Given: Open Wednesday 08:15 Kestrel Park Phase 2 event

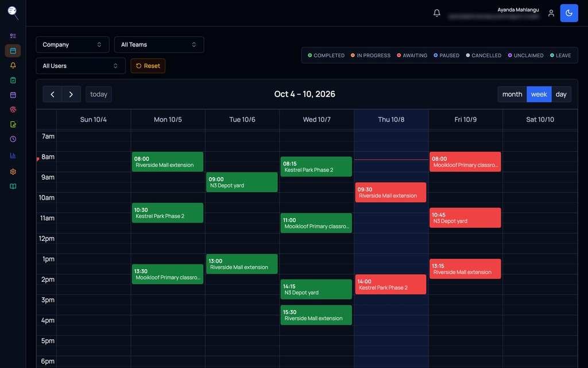Looking at the screenshot, I should (x=316, y=167).
